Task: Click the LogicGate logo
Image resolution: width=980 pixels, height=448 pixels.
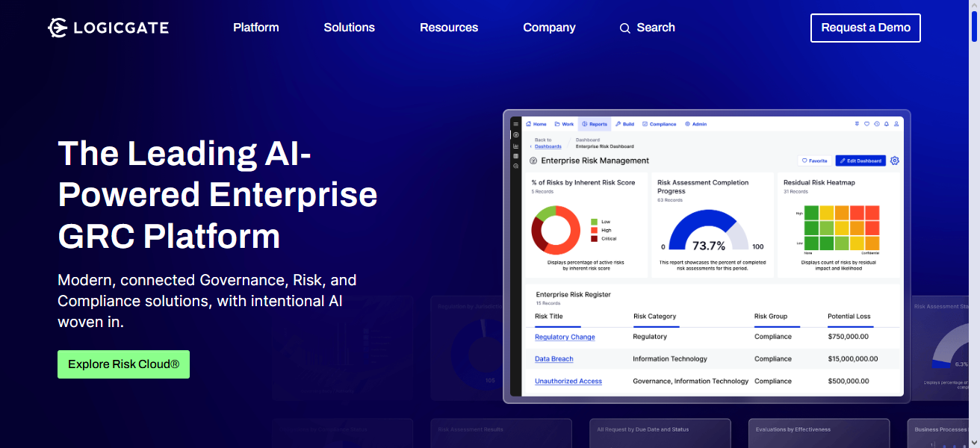Action: coord(108,28)
